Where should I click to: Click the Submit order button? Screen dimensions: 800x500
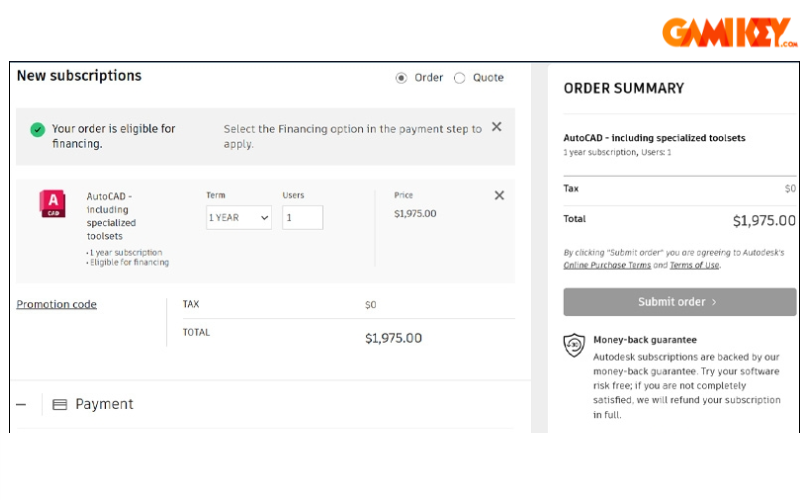pyautogui.click(x=680, y=302)
